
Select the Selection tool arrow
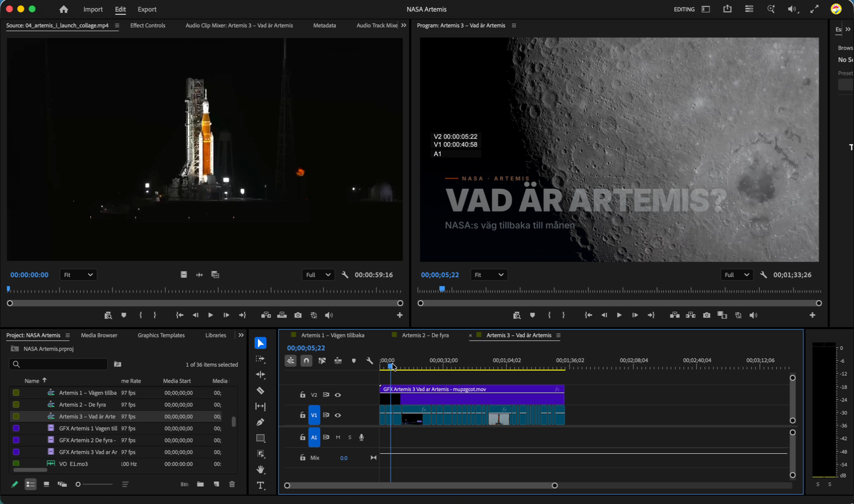[x=260, y=343]
